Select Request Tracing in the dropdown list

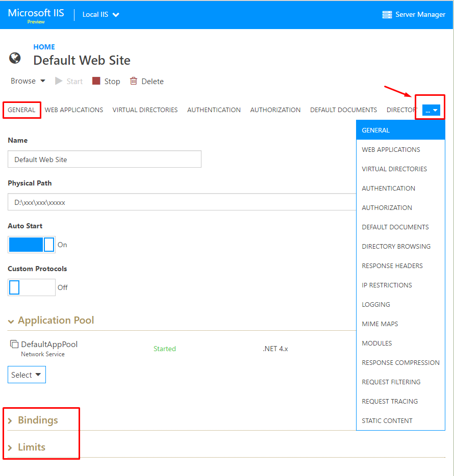click(400, 401)
